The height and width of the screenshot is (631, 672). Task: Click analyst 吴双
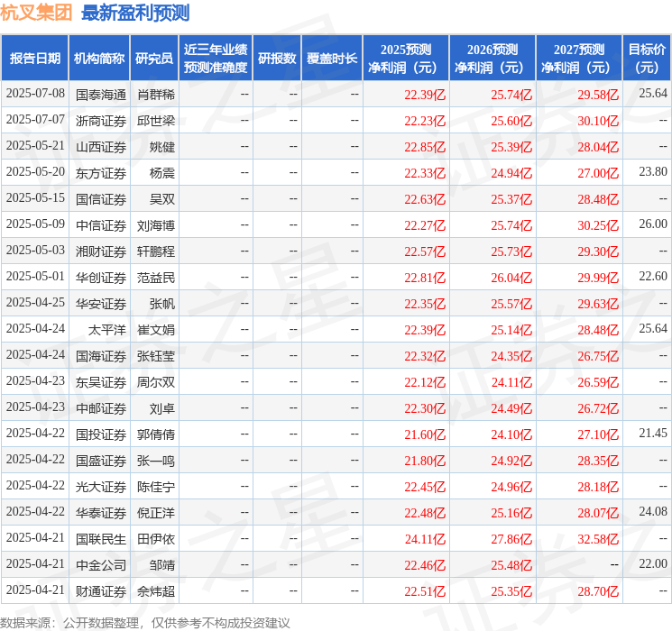(162, 199)
